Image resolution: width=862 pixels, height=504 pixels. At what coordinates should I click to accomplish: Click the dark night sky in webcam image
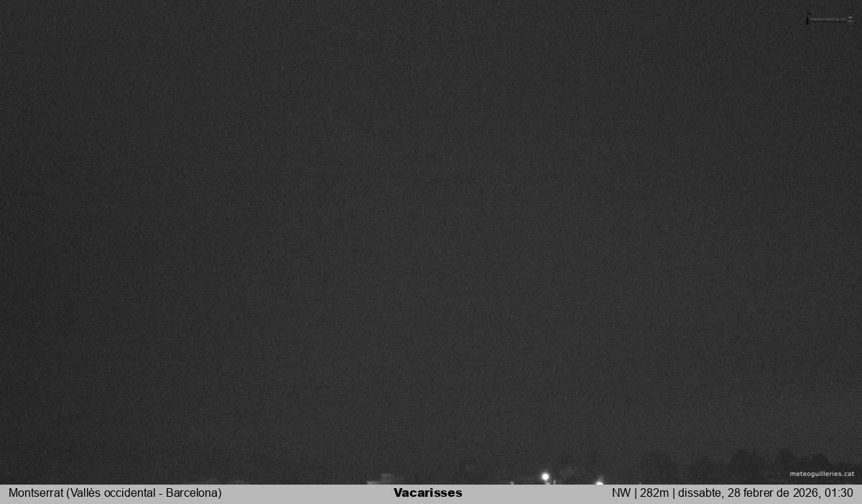click(431, 215)
